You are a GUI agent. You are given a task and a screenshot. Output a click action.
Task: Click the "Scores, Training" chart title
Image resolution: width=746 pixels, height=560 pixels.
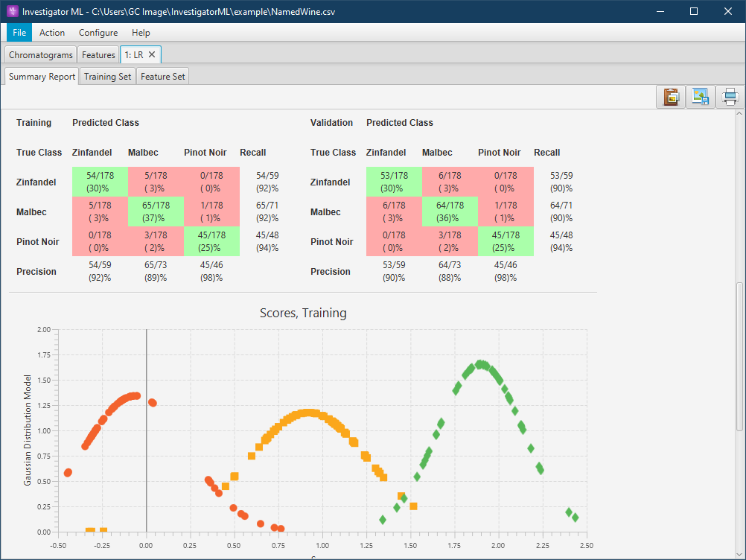[x=303, y=313]
